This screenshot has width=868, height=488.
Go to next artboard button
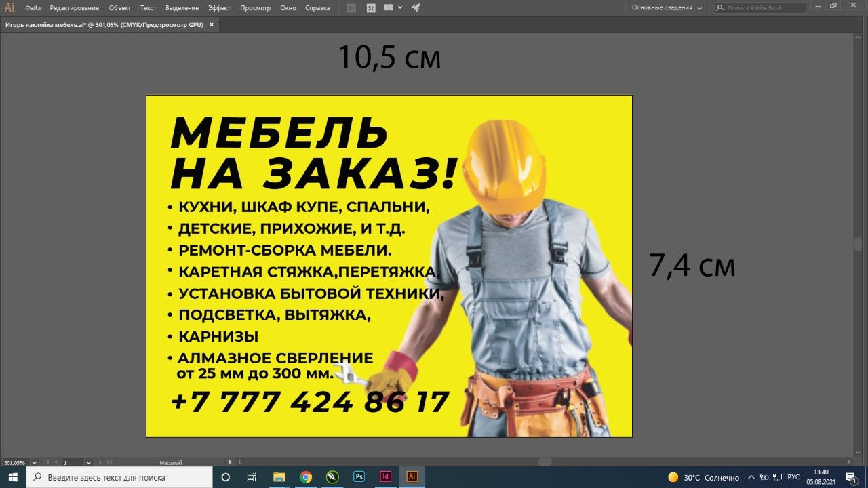pos(102,462)
